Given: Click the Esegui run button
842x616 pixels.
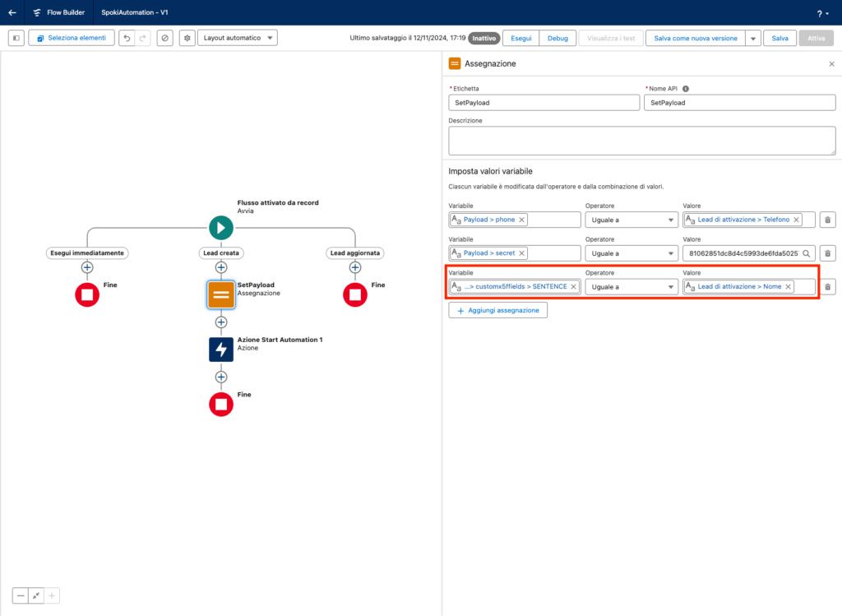Looking at the screenshot, I should [x=520, y=38].
